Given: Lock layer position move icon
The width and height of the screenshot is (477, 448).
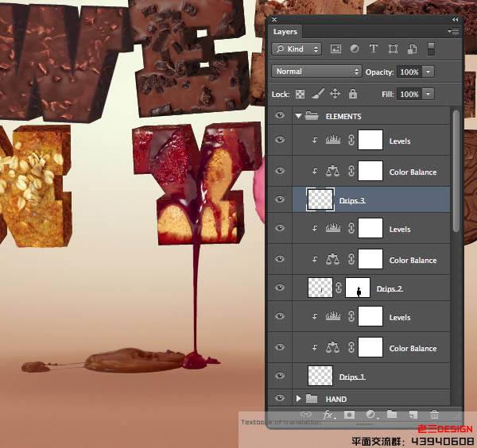Looking at the screenshot, I should [x=335, y=94].
